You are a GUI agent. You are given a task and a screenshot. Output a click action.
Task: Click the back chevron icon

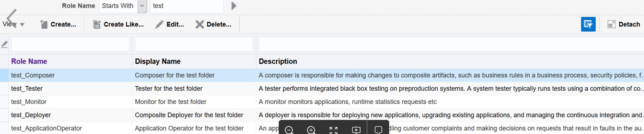(x=12, y=18)
